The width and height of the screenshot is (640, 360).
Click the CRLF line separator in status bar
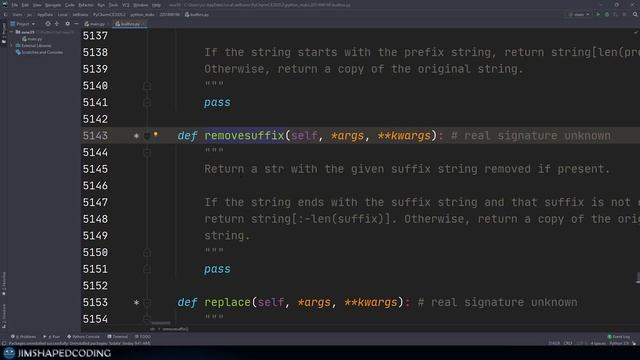click(568, 343)
